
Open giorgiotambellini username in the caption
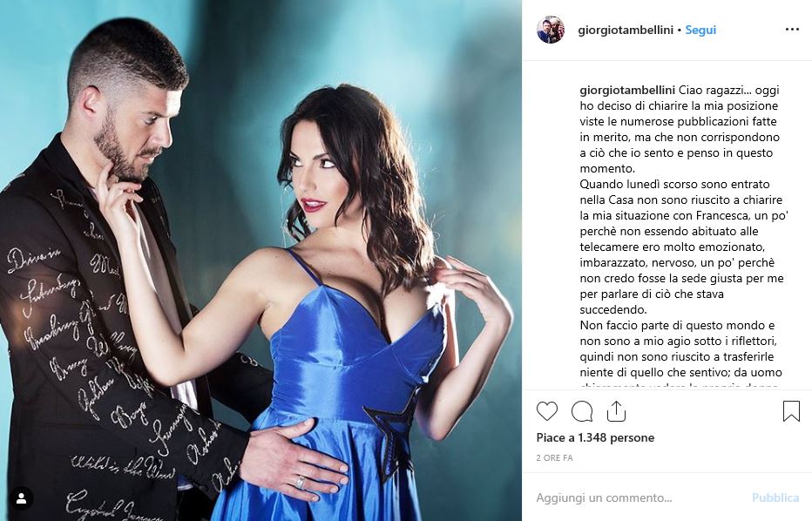click(627, 90)
